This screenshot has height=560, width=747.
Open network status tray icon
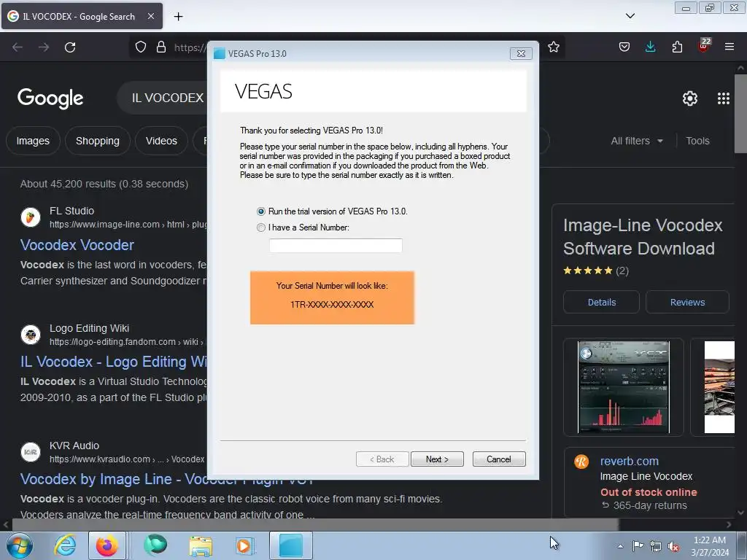(656, 546)
